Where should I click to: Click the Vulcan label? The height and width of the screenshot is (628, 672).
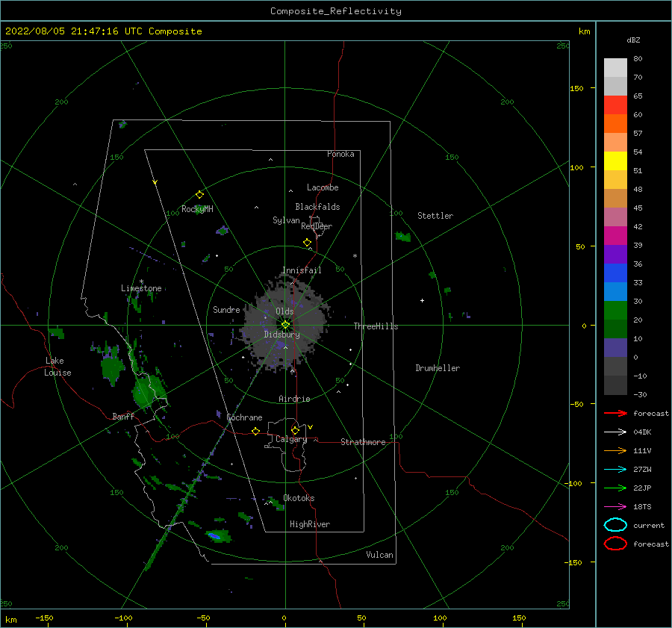pos(380,555)
